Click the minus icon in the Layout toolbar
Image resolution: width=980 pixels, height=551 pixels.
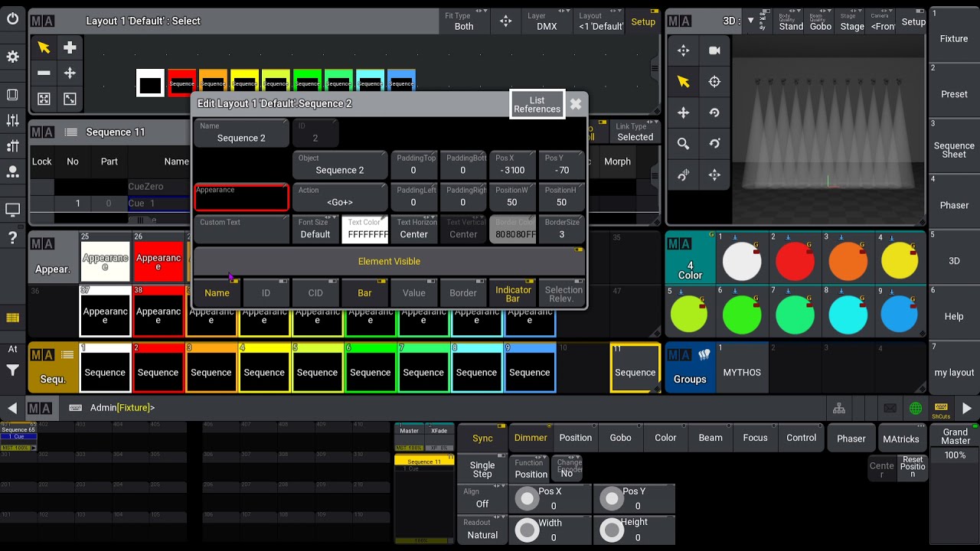(x=44, y=73)
